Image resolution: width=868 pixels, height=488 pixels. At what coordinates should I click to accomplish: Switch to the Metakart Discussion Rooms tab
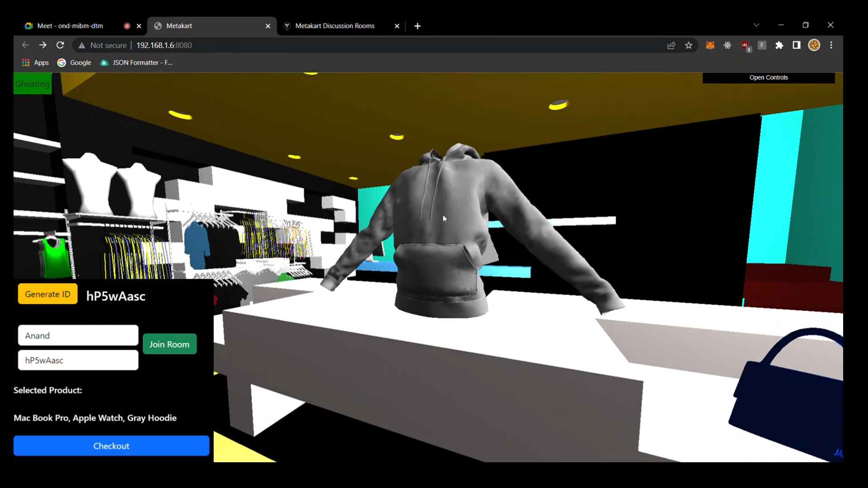pyautogui.click(x=335, y=26)
